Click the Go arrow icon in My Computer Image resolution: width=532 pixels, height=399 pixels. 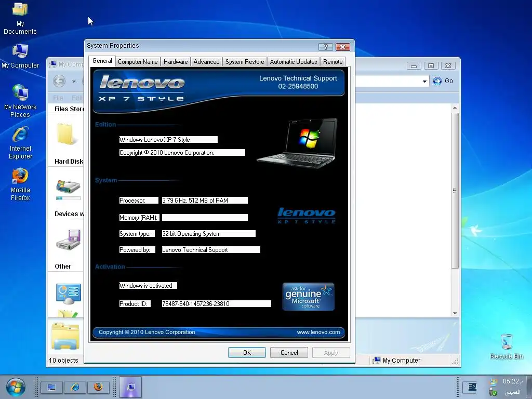(x=437, y=81)
